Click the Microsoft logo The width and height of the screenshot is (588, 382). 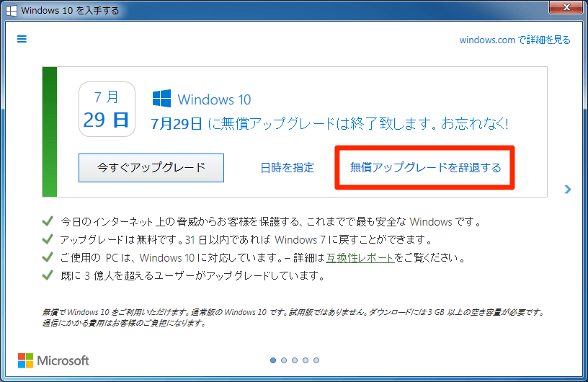point(53,360)
